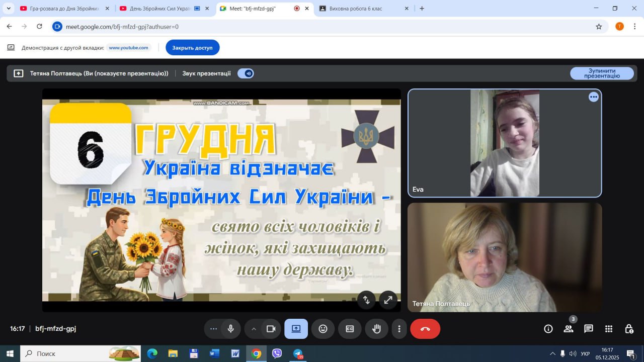Image resolution: width=644 pixels, height=362 pixels.
Task: Turn on captions with CC icon
Action: pyautogui.click(x=350, y=329)
